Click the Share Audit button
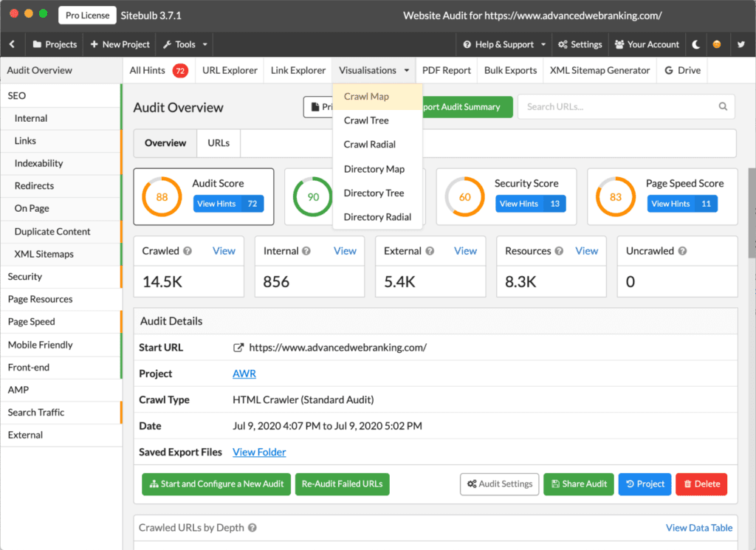Viewport: 756px width, 550px height. tap(579, 484)
